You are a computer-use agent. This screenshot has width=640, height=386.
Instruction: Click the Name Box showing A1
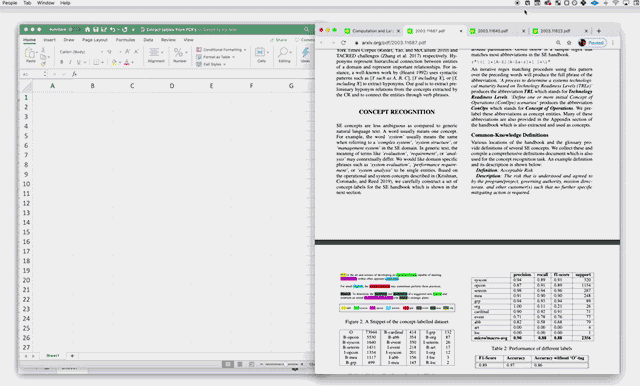(x=33, y=74)
